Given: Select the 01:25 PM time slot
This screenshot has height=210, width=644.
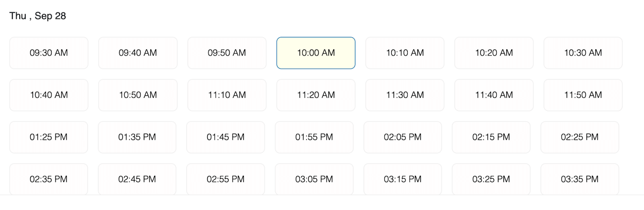Looking at the screenshot, I should pos(48,137).
